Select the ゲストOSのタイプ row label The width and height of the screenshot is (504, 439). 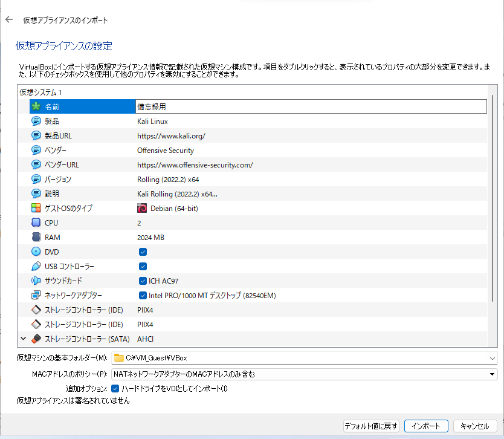tap(68, 209)
